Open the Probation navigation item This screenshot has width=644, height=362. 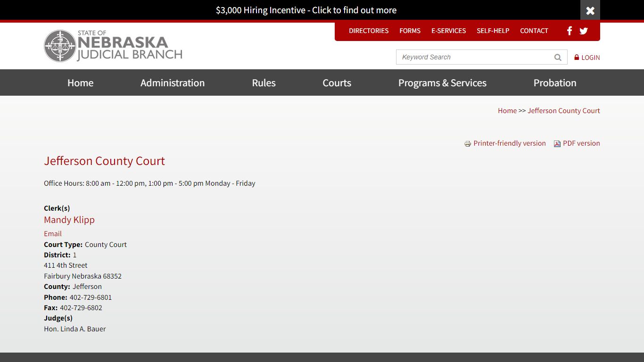click(x=555, y=82)
